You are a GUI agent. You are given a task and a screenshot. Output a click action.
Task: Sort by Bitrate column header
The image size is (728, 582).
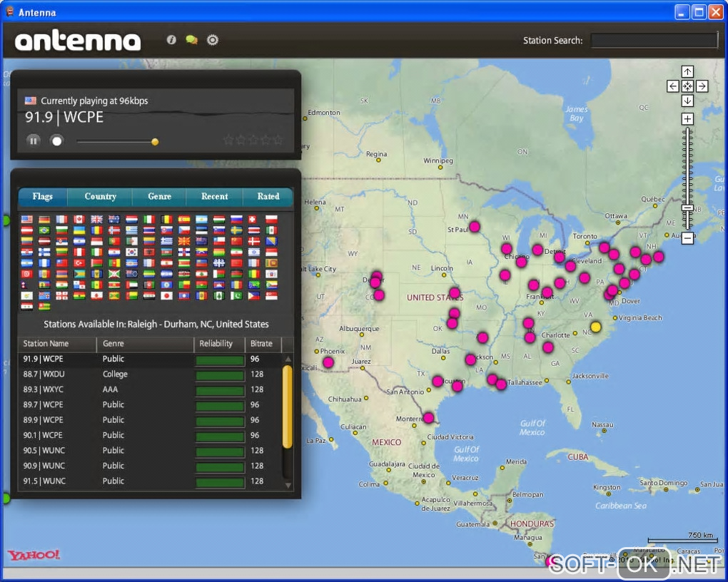pyautogui.click(x=263, y=344)
